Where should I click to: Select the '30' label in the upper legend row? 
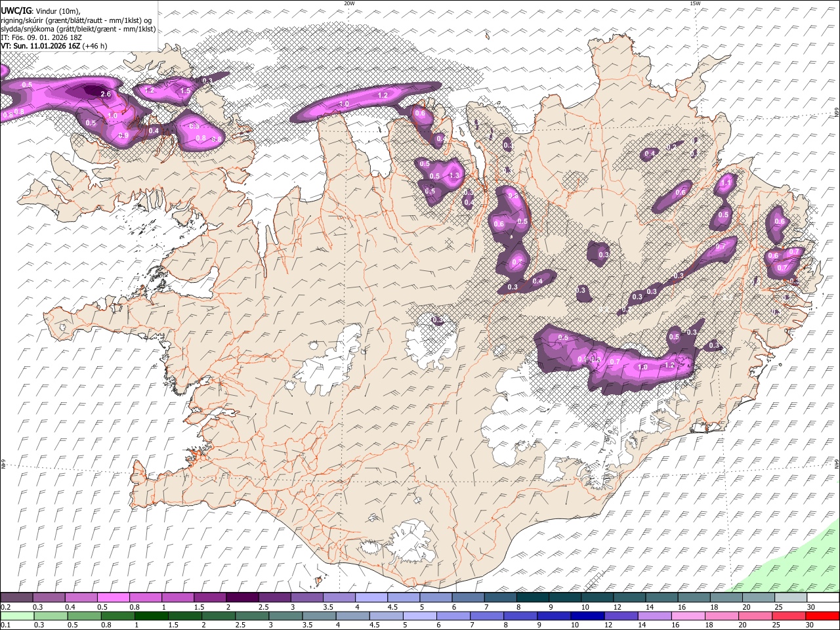(810, 607)
